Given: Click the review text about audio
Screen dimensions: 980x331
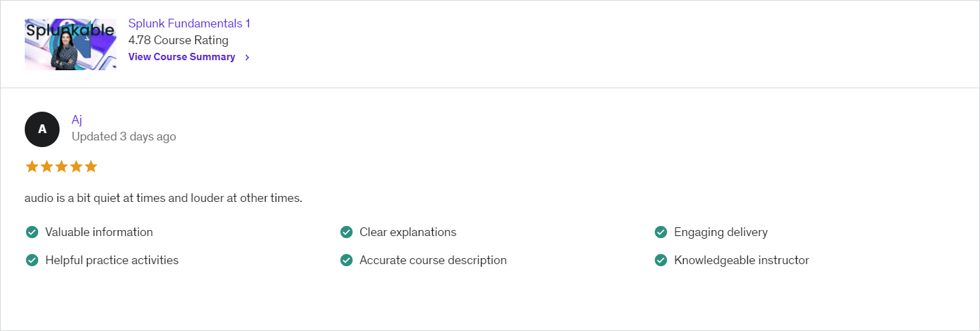Looking at the screenshot, I should click(x=163, y=199).
